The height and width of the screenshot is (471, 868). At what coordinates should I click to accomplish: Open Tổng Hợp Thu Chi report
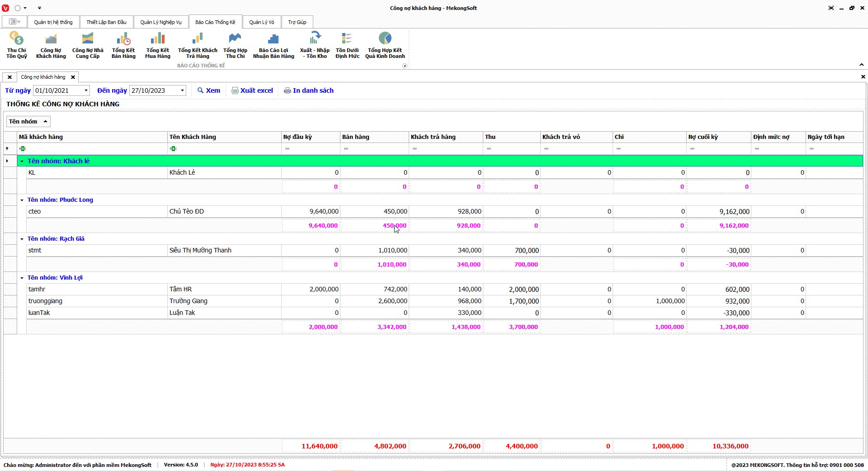coord(235,45)
